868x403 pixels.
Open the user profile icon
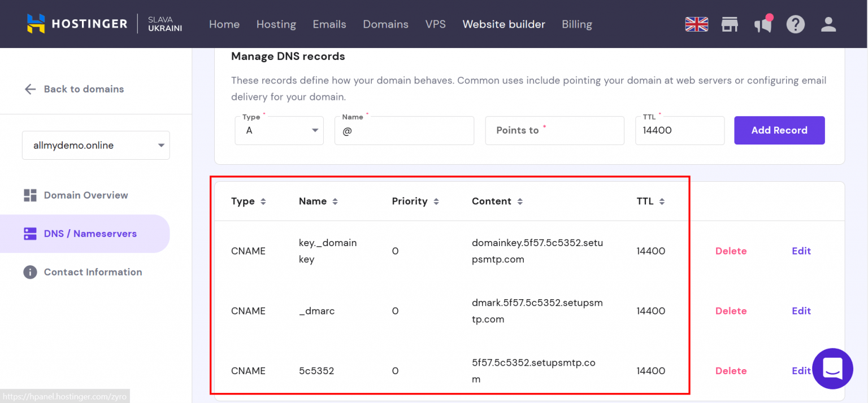828,24
